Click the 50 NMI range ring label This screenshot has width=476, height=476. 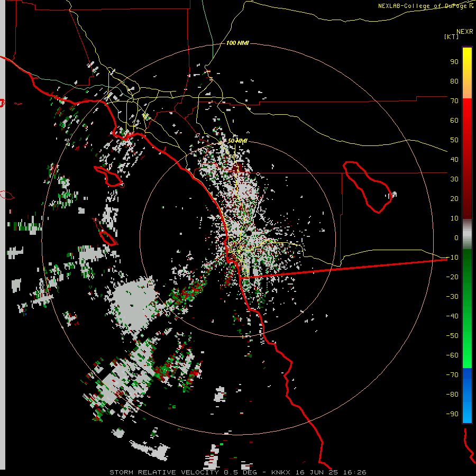coord(237,141)
